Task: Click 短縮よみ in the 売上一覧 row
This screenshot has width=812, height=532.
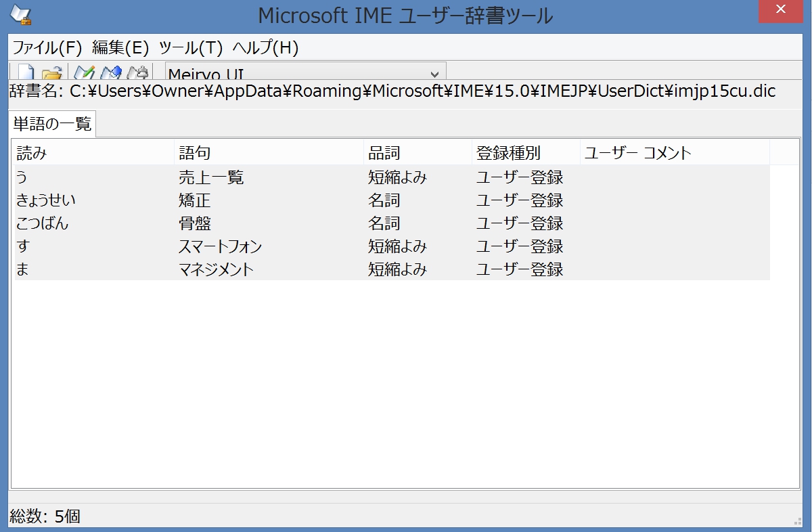Action: pyautogui.click(x=398, y=177)
